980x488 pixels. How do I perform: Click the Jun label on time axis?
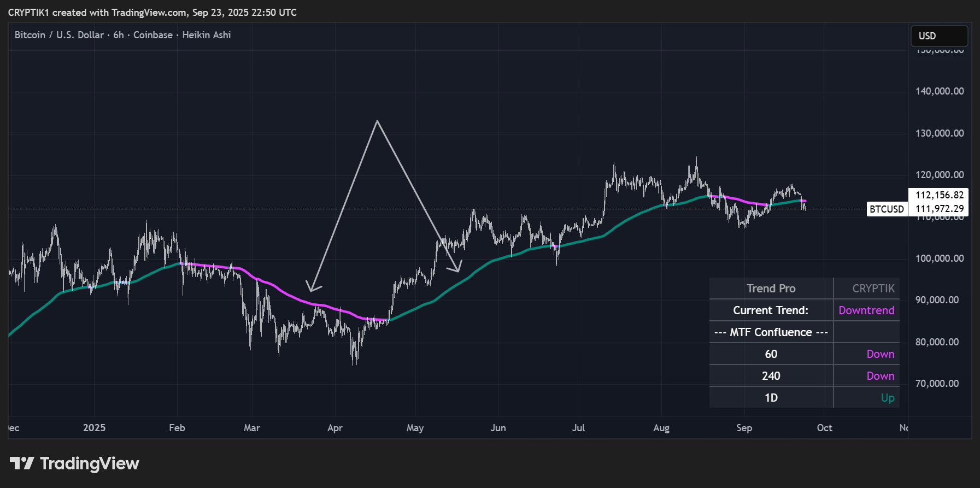(x=498, y=428)
